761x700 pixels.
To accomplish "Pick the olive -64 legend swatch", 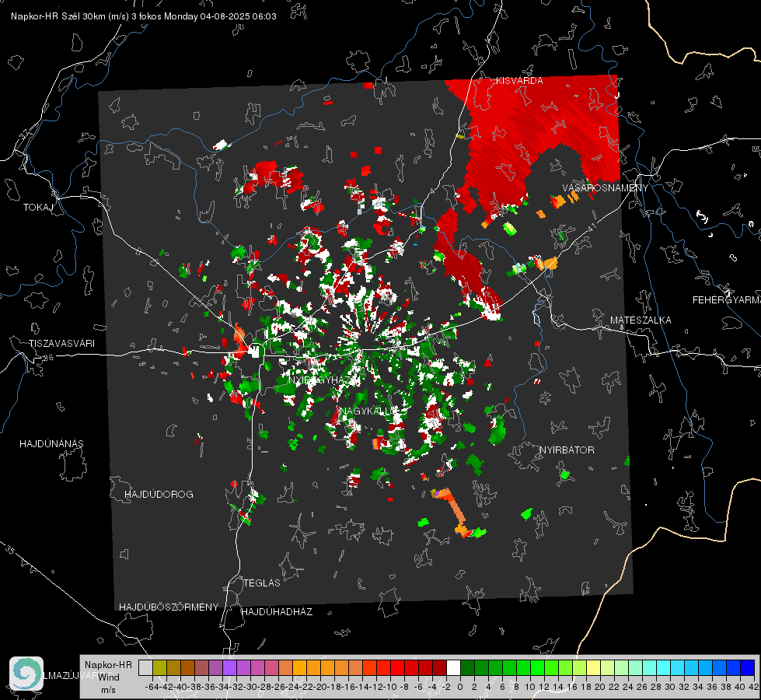I will tap(159, 667).
